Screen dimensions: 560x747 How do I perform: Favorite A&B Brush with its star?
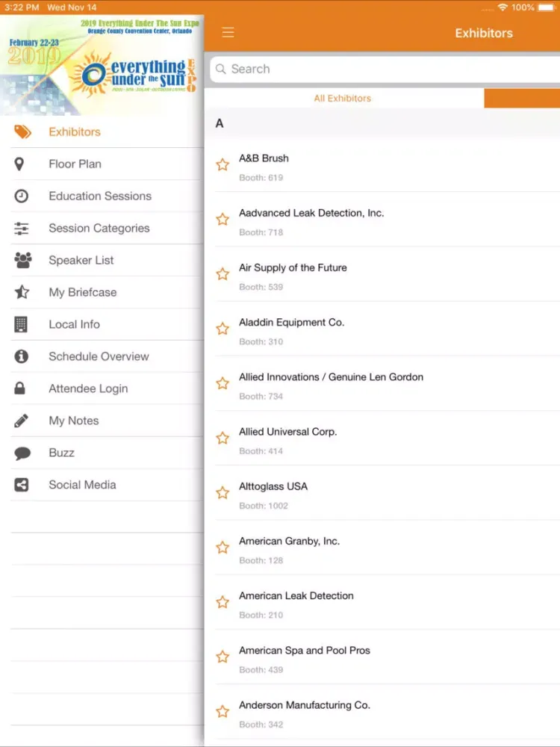point(223,165)
